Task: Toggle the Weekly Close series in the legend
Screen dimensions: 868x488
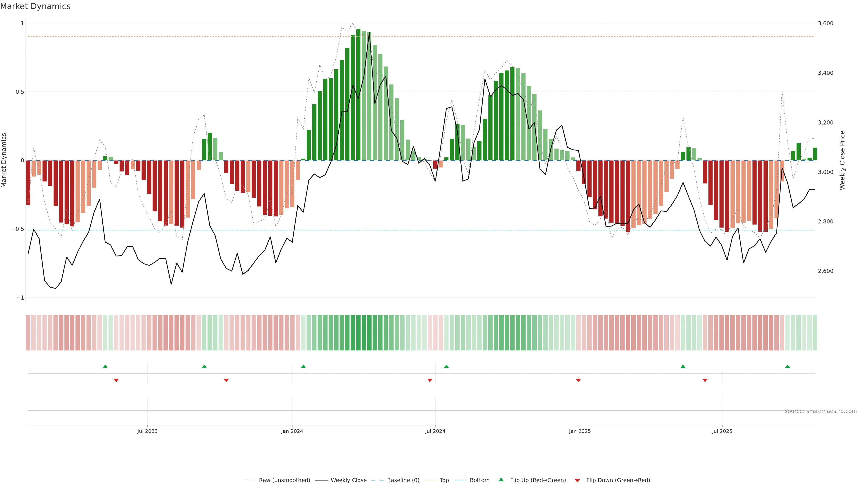Action: click(x=348, y=480)
